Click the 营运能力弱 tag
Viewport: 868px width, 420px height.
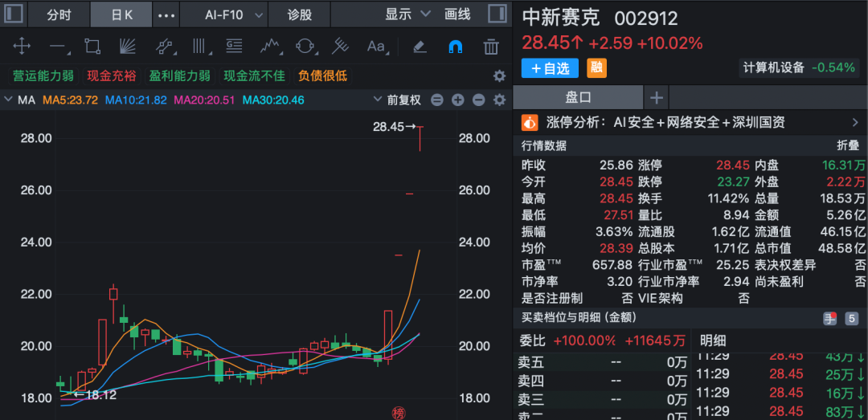point(43,75)
